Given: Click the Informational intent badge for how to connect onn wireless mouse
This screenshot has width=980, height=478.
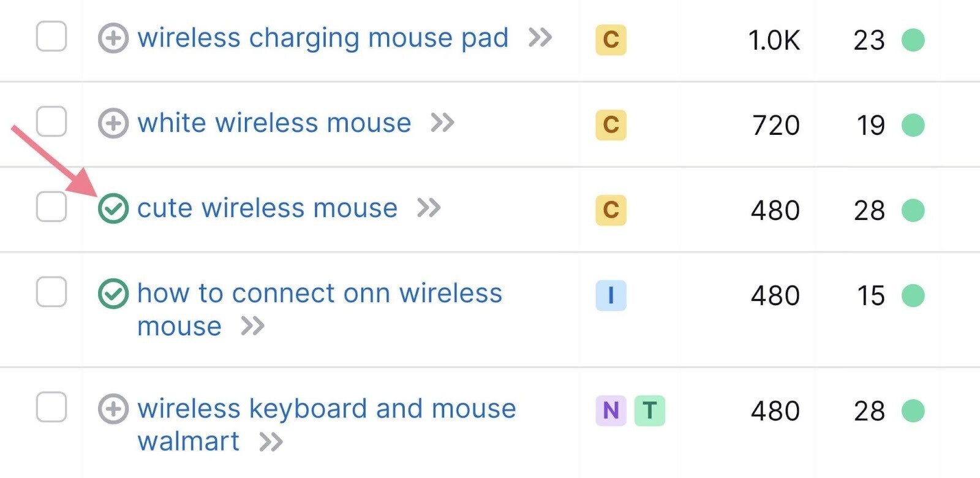Looking at the screenshot, I should click(x=612, y=296).
